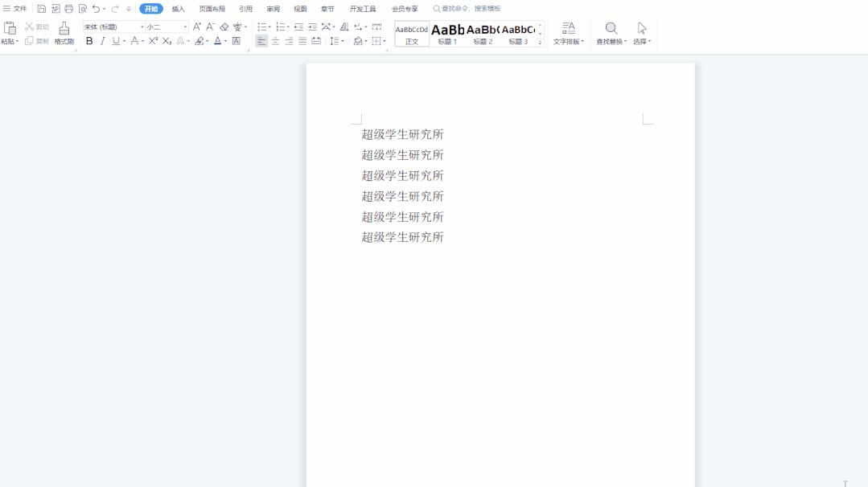Click the distributed alignment icon
This screenshot has width=868, height=487.
pyautogui.click(x=316, y=41)
